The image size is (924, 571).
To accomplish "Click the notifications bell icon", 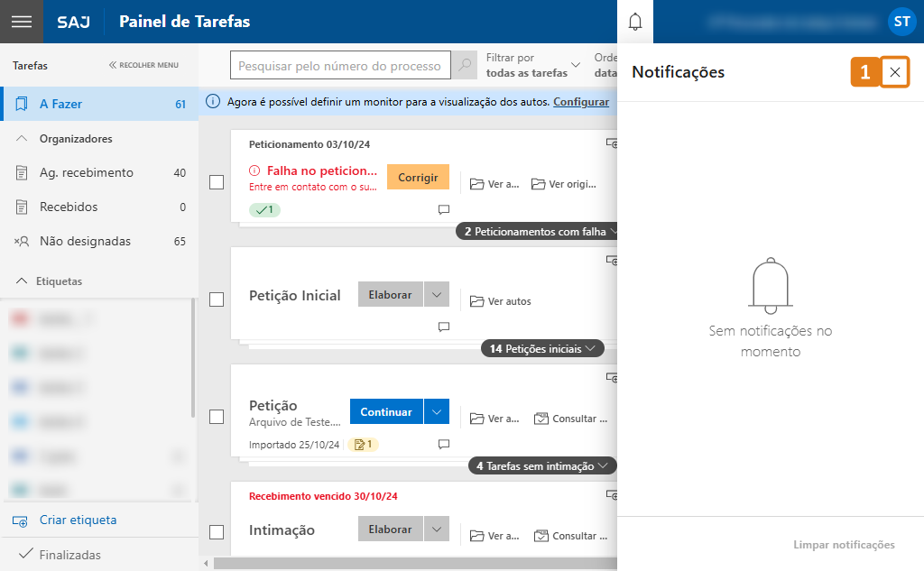I will (x=635, y=22).
